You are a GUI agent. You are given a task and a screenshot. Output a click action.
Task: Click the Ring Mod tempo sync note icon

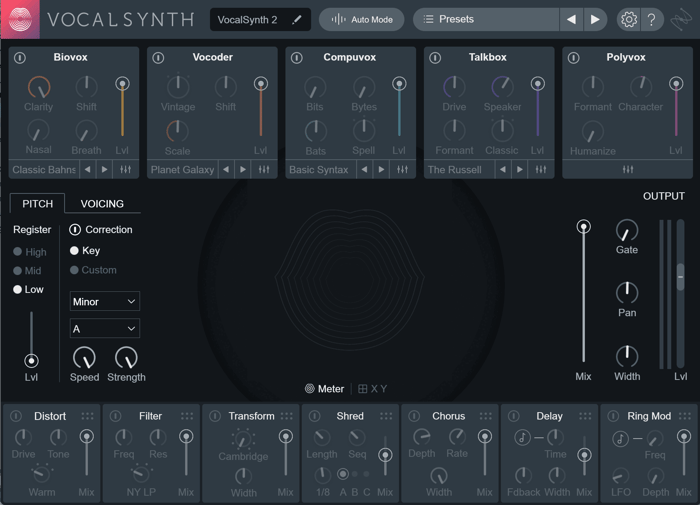coord(620,438)
